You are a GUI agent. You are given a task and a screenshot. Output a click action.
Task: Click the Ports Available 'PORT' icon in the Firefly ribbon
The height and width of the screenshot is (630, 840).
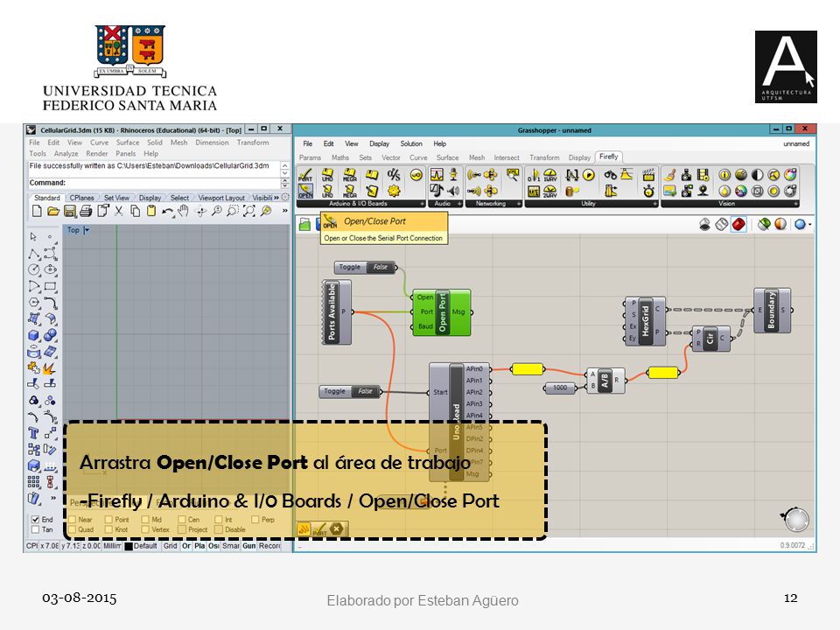tap(305, 175)
